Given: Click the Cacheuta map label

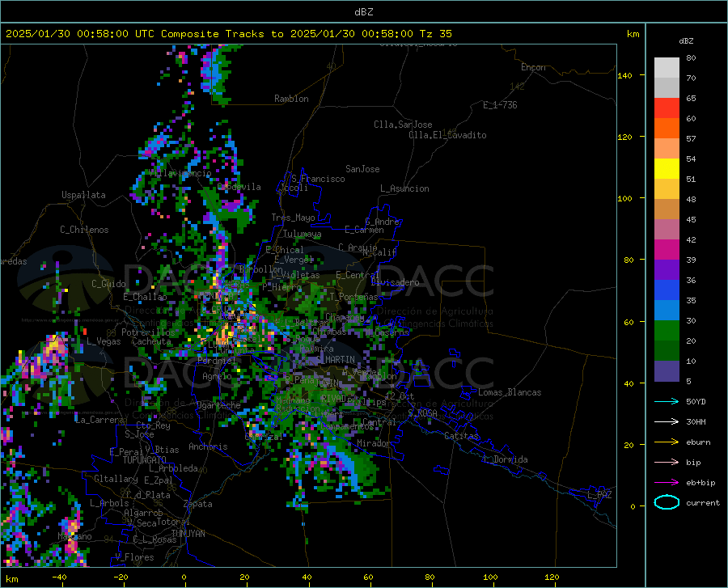Looking at the screenshot, I should tap(151, 341).
